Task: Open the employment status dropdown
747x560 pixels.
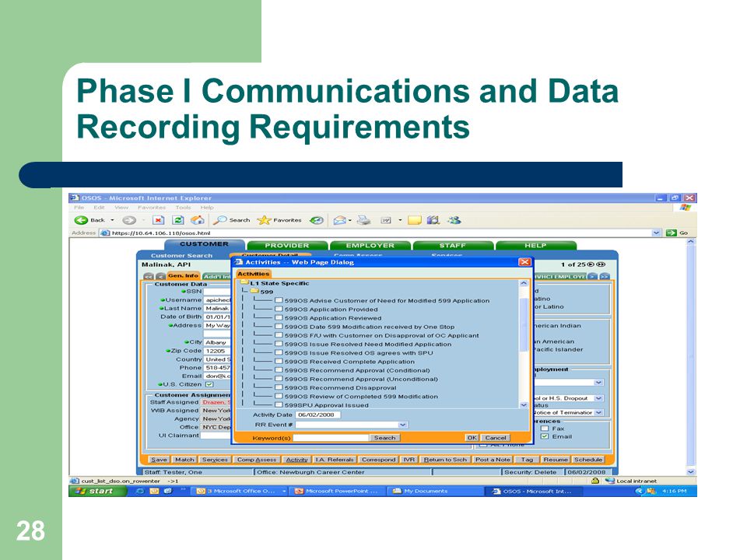Action: 599,383
